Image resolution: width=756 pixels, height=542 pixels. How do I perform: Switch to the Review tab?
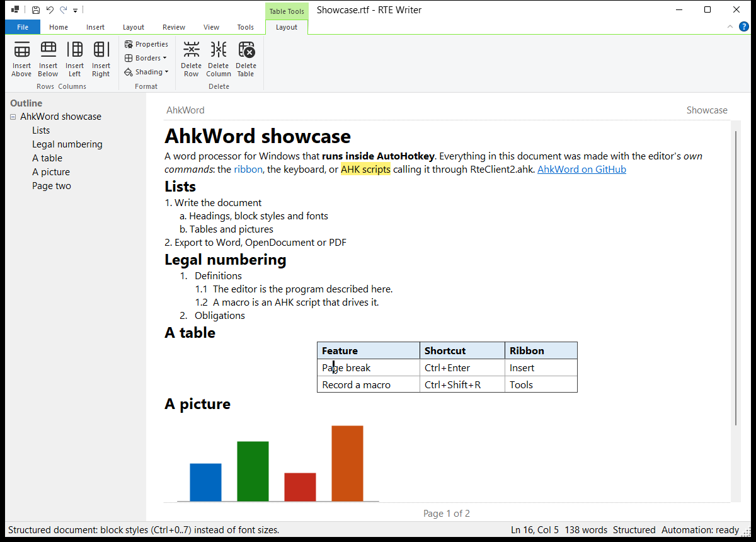point(174,27)
